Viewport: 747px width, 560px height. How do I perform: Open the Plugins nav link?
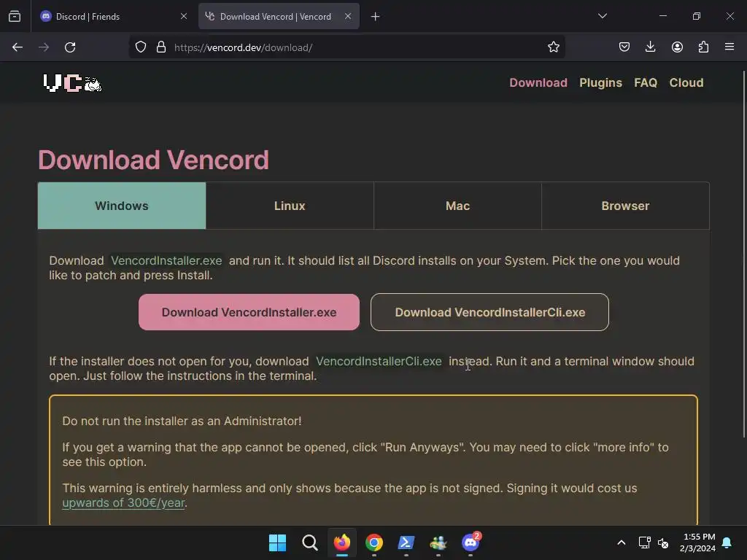pyautogui.click(x=600, y=83)
